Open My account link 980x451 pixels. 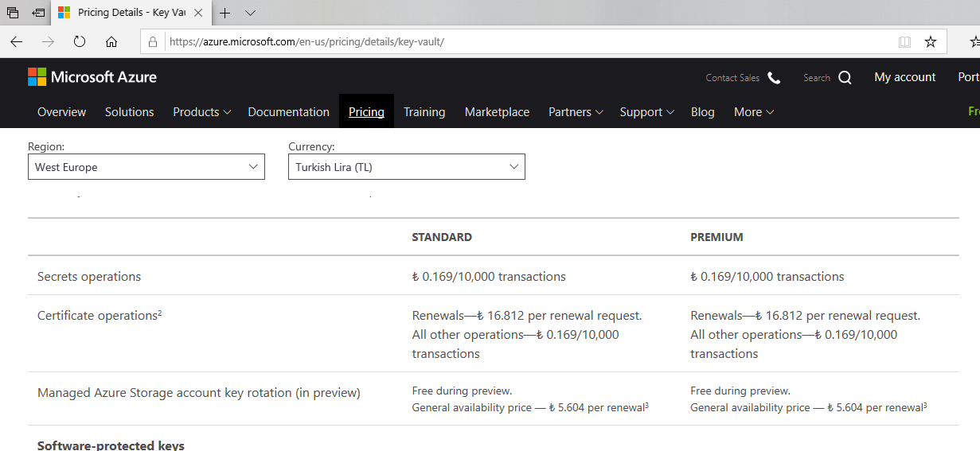(904, 77)
